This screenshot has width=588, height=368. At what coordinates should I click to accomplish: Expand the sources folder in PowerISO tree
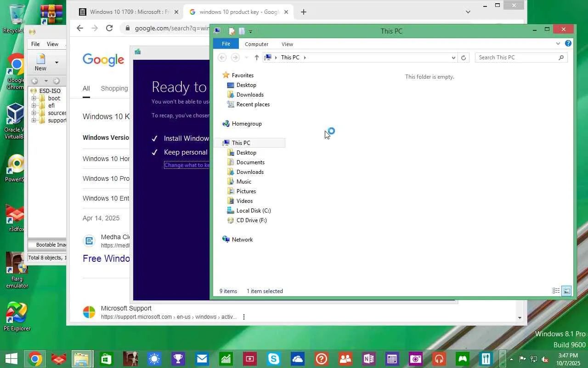34,113
